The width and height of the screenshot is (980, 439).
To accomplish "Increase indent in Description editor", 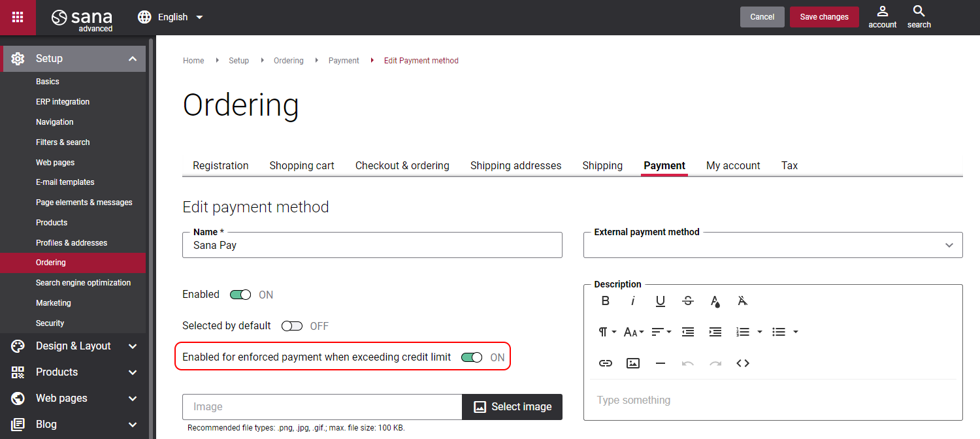I will click(715, 332).
